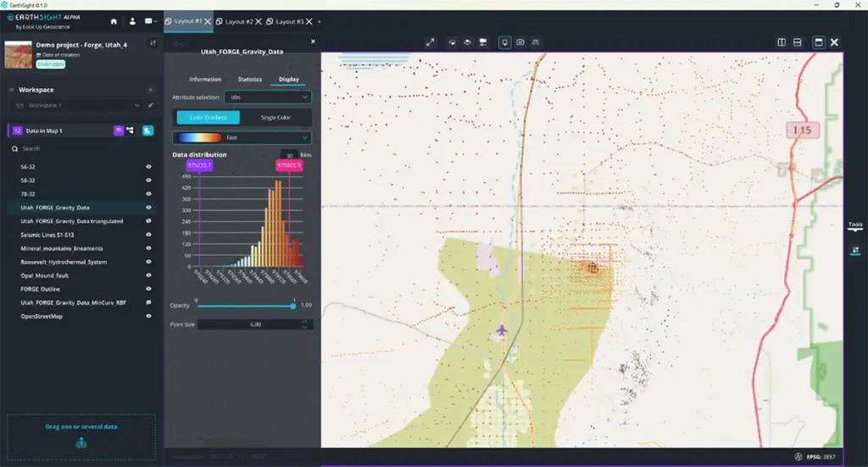Toggle the light bulb highlight icon
The height and width of the screenshot is (467, 868).
[x=505, y=42]
